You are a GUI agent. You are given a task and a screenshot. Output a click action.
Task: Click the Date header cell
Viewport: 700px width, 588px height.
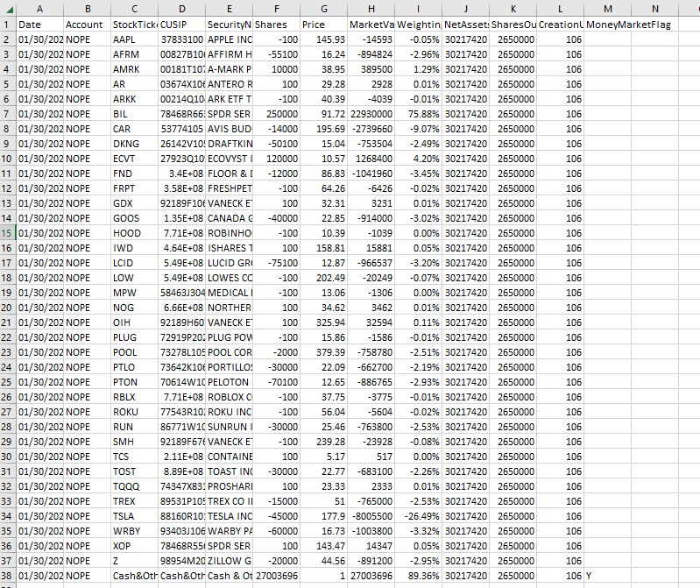[x=39, y=25]
